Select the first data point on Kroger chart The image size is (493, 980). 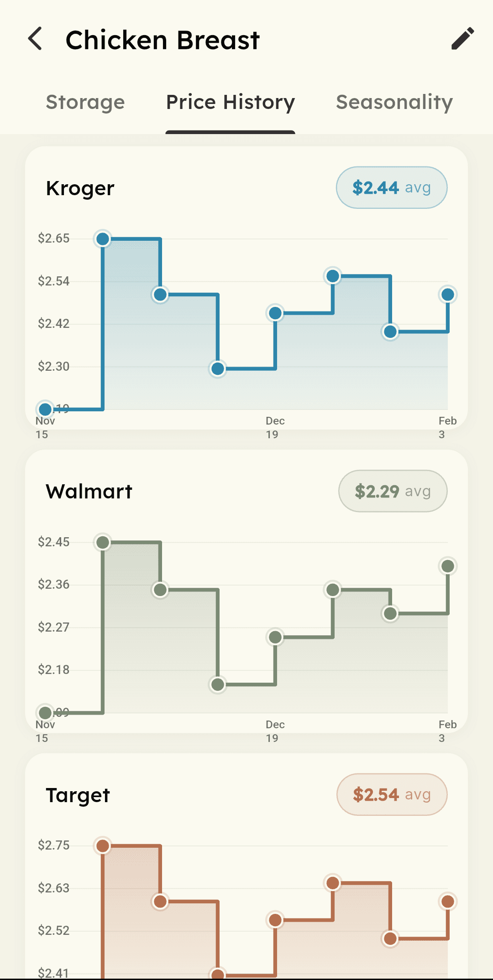point(46,409)
